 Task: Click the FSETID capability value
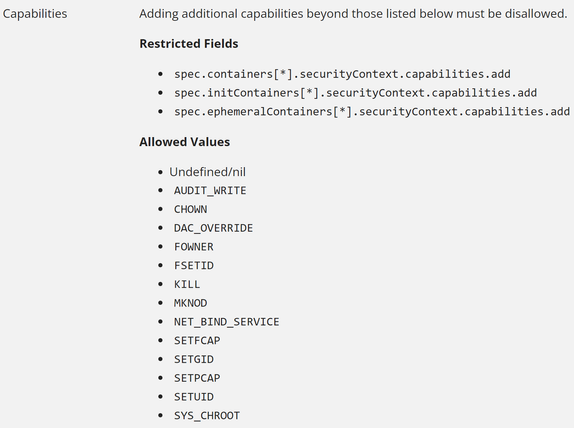tap(194, 265)
